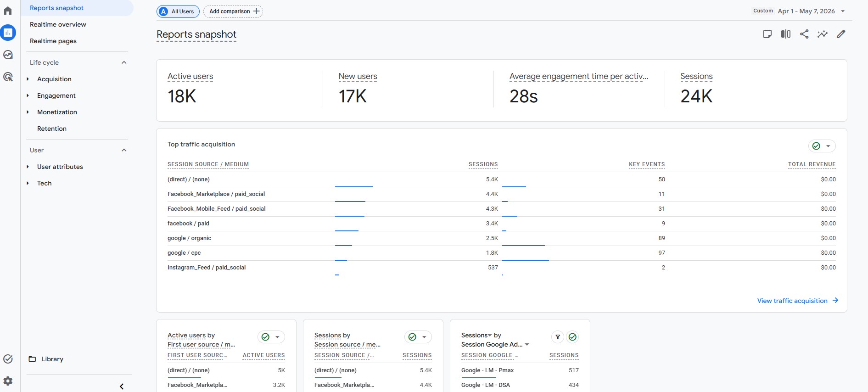Toggle the Edit comparisons panel icon
Screen dimensions: 868x392
[x=786, y=34]
